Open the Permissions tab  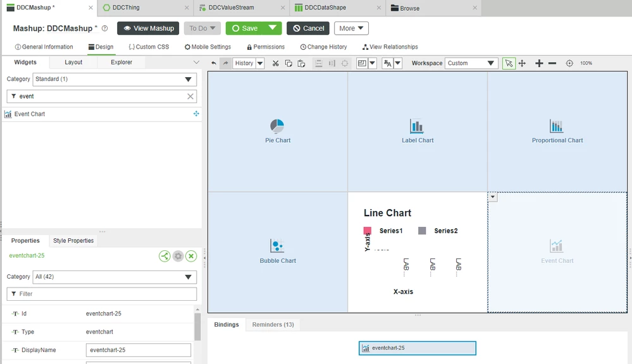(266, 47)
